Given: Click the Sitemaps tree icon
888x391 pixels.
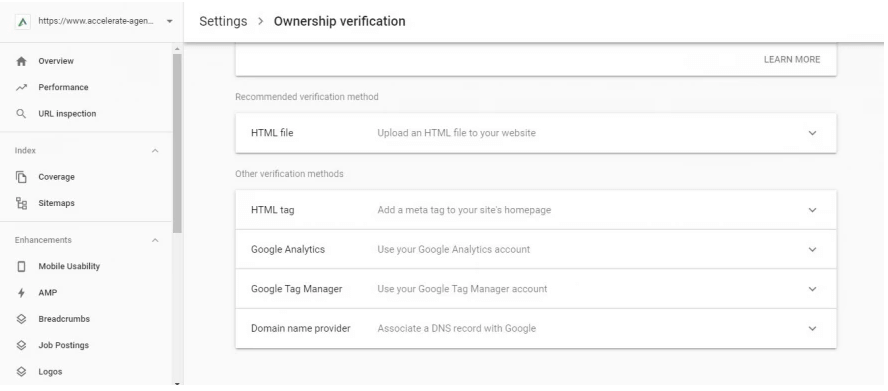Looking at the screenshot, I should (21, 203).
